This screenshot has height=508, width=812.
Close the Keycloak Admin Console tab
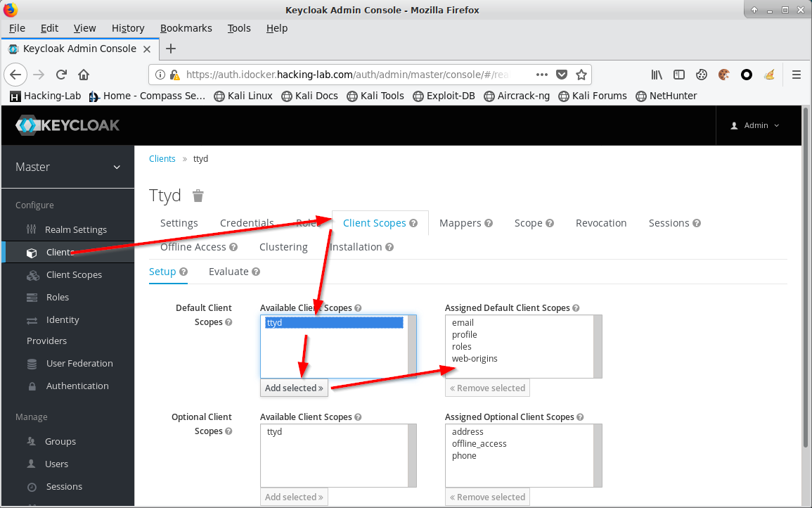146,49
